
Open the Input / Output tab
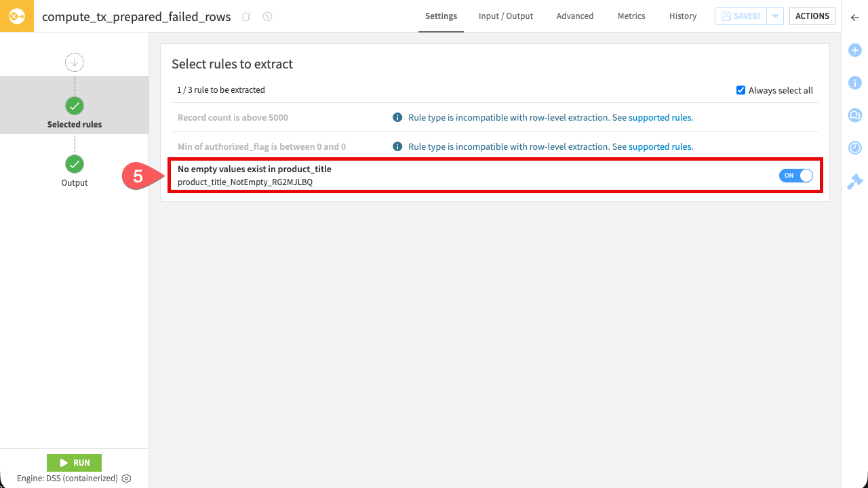pyautogui.click(x=506, y=16)
